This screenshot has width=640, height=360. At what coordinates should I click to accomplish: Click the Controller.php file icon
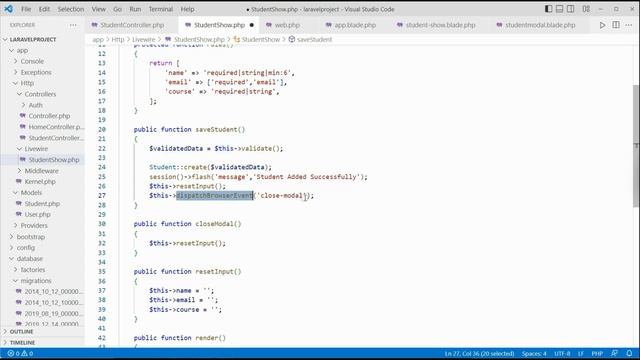pyautogui.click(x=23, y=116)
